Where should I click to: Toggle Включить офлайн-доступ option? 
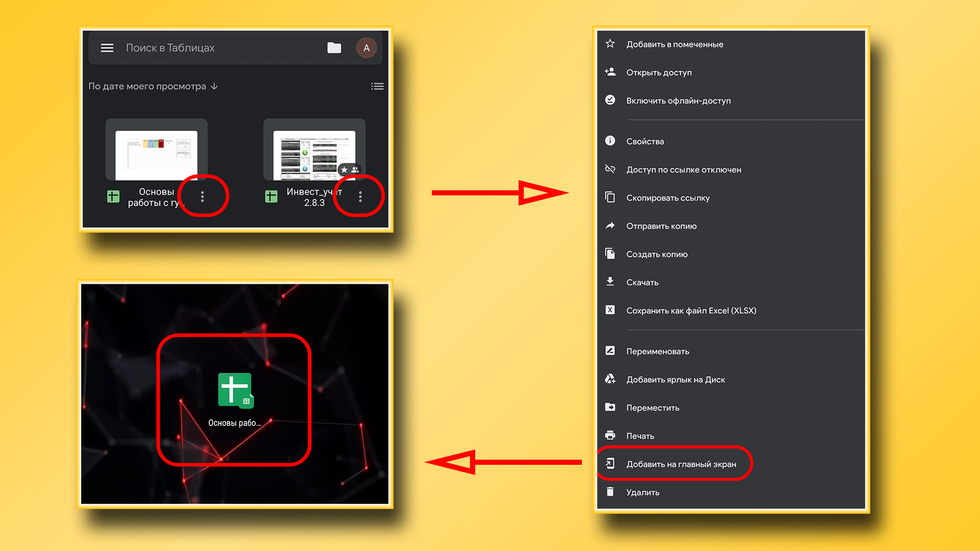731,101
